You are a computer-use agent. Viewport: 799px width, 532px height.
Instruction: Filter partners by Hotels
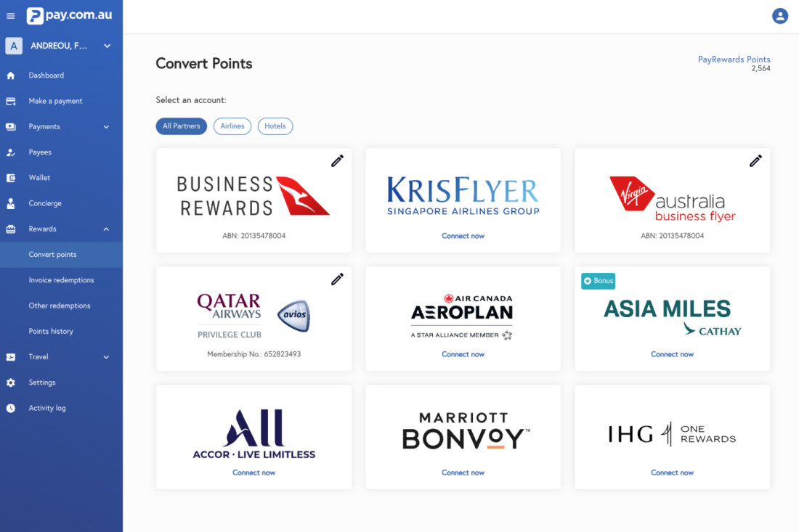(275, 126)
